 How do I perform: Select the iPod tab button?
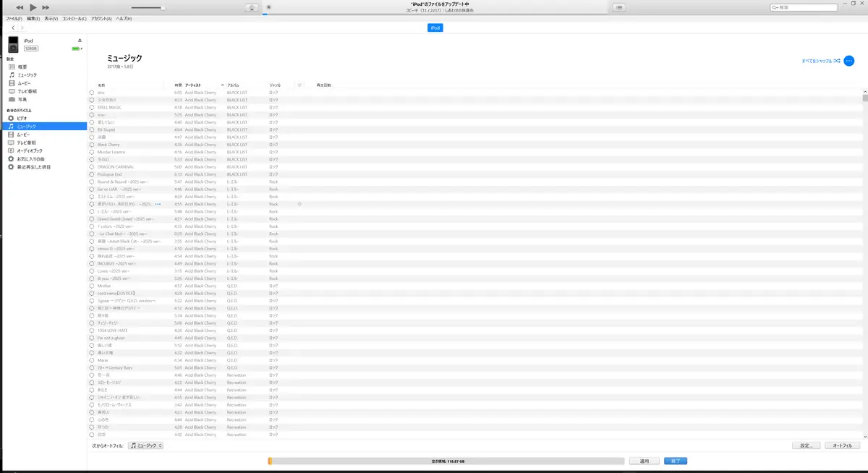pyautogui.click(x=435, y=27)
